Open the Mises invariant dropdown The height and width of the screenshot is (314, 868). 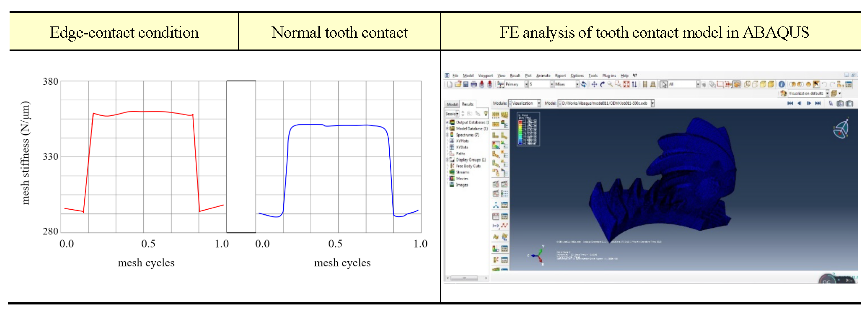click(x=577, y=84)
